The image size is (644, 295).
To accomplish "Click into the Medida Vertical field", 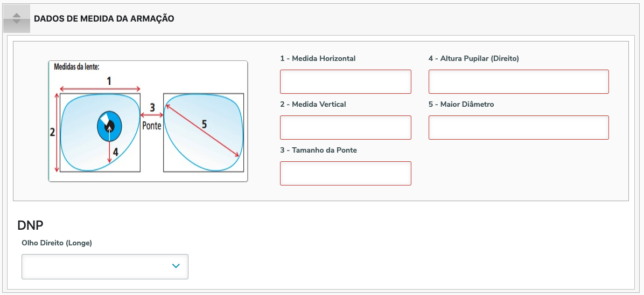I will coord(345,127).
